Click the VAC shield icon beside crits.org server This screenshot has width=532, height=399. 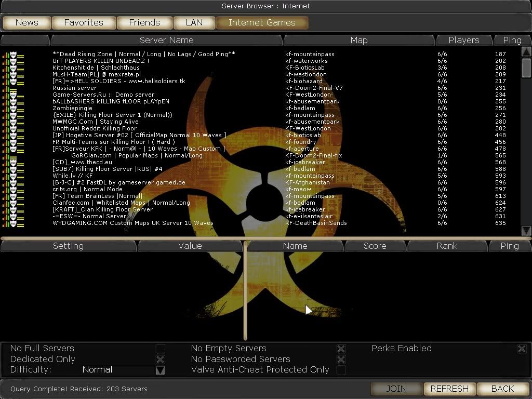click(x=14, y=189)
